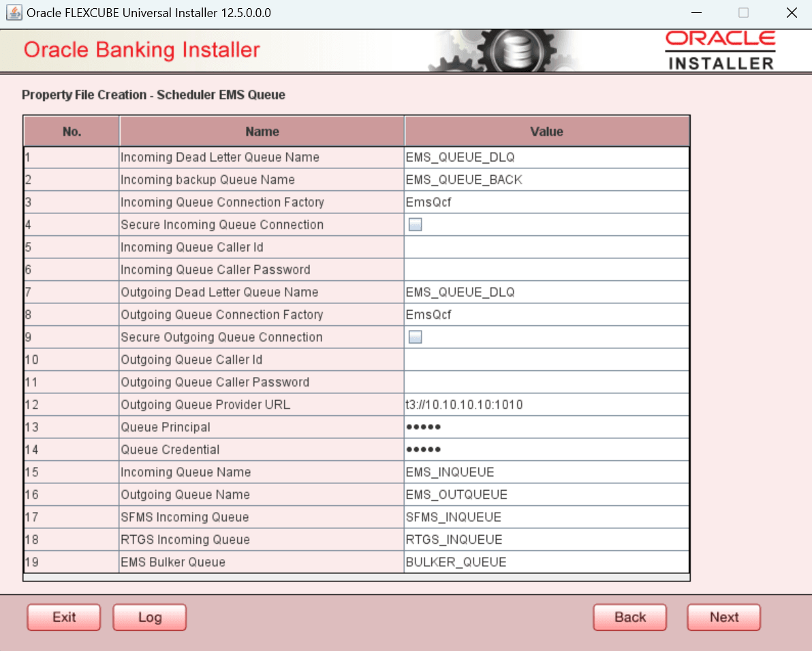Click the Java installer icon in title bar
The width and height of the screenshot is (812, 651).
click(14, 12)
